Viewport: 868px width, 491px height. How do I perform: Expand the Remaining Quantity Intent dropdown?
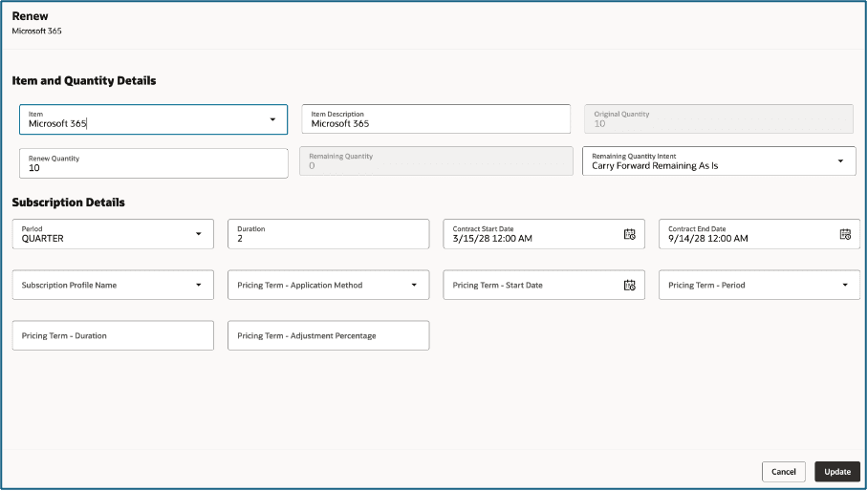(x=840, y=160)
